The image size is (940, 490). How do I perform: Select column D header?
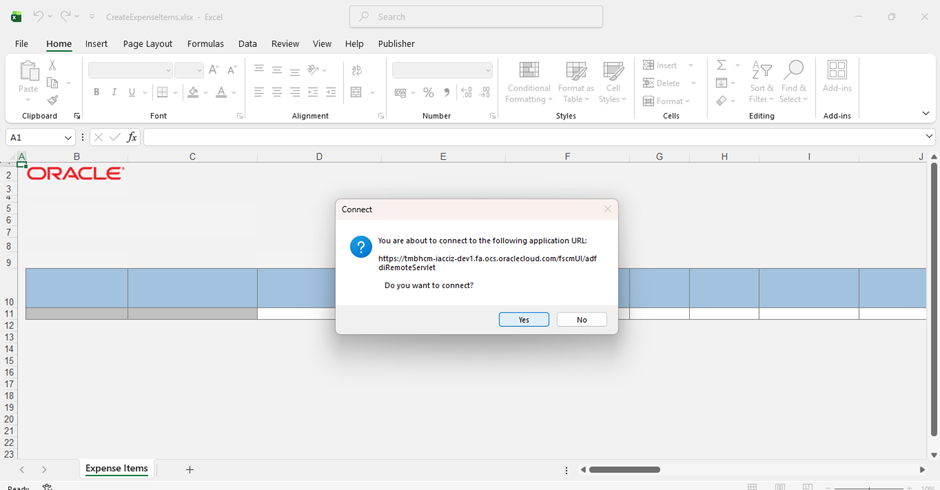pos(319,157)
